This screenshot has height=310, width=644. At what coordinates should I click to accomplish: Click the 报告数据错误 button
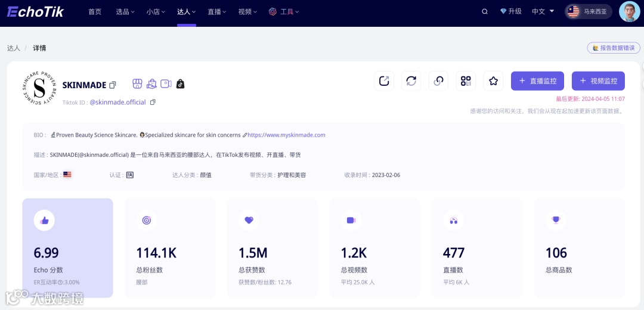coord(613,48)
